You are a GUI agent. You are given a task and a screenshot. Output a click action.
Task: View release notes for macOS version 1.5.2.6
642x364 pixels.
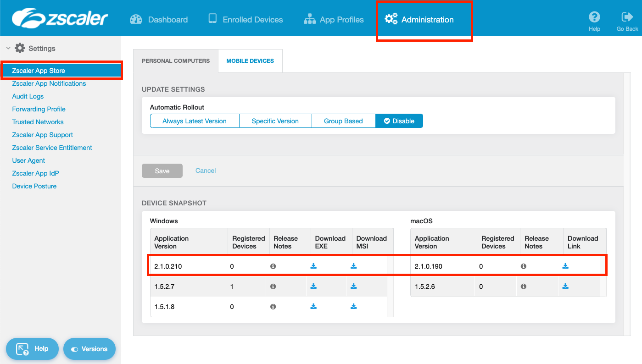pyautogui.click(x=523, y=287)
